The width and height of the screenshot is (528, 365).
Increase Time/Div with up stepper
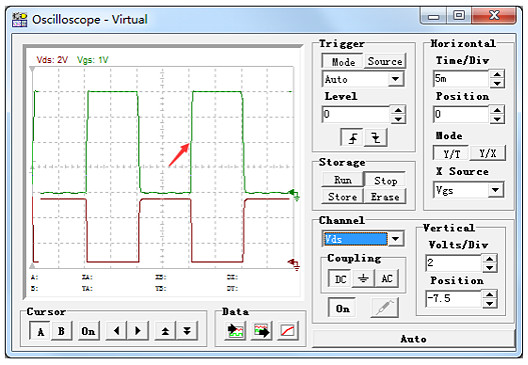click(497, 75)
